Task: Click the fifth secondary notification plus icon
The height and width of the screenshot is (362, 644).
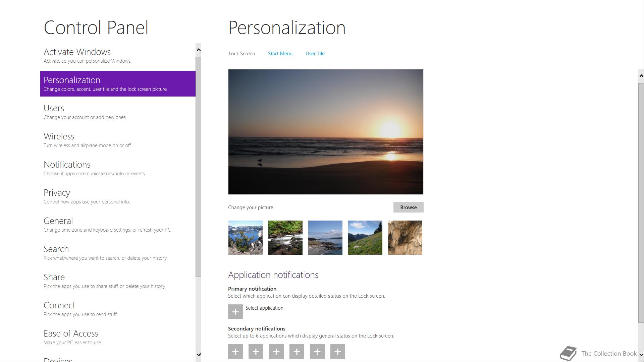Action: point(317,352)
